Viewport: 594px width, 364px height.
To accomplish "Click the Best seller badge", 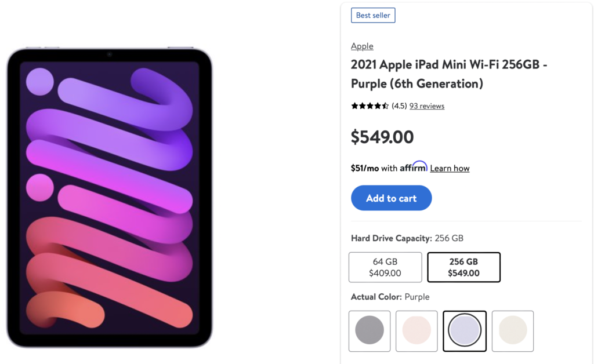I will pyautogui.click(x=373, y=15).
